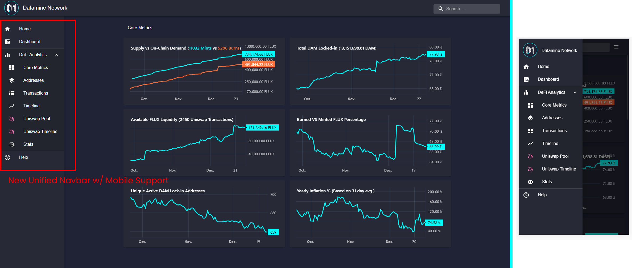This screenshot has height=268, width=644.
Task: Click the orange 491,844.22 FLUX value label in the supply chart
Action: tap(259, 64)
